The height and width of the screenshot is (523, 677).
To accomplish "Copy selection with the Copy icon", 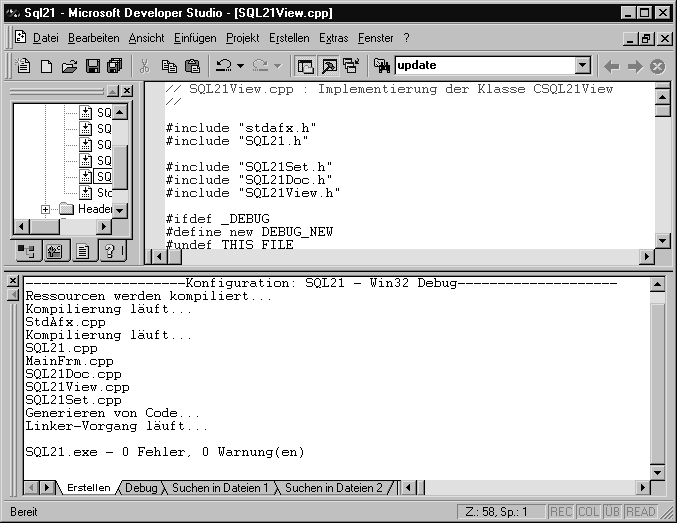I will pos(169,66).
